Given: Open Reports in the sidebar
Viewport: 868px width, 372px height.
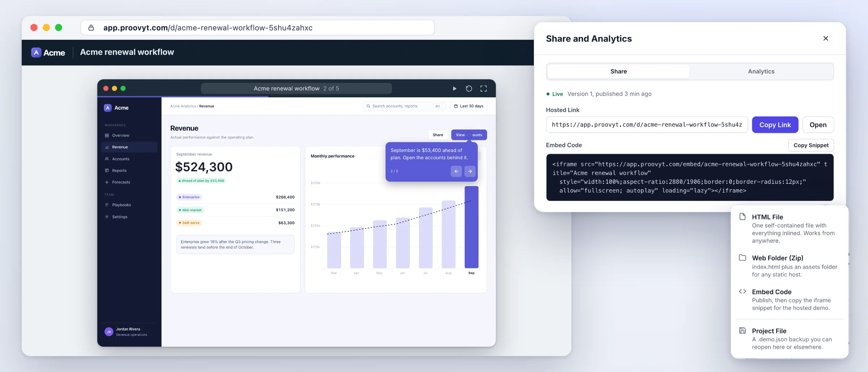Looking at the screenshot, I should pos(129,170).
